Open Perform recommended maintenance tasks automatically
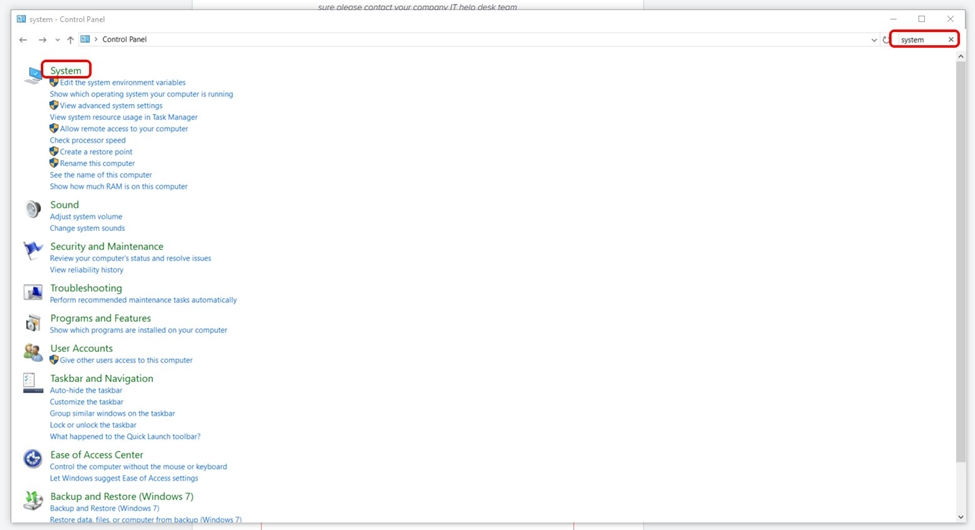Viewport: 975px width, 530px height. 143,300
